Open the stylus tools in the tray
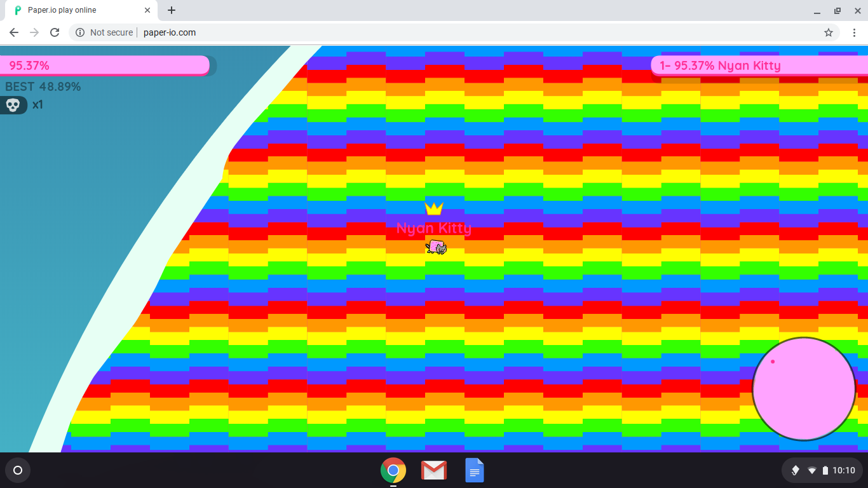The width and height of the screenshot is (868, 488). [795, 470]
